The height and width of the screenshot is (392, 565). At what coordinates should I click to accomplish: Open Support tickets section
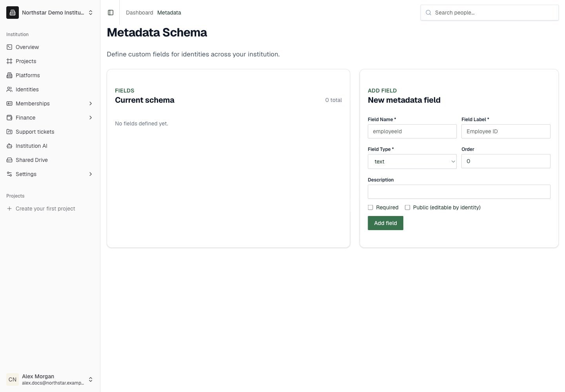50,132
